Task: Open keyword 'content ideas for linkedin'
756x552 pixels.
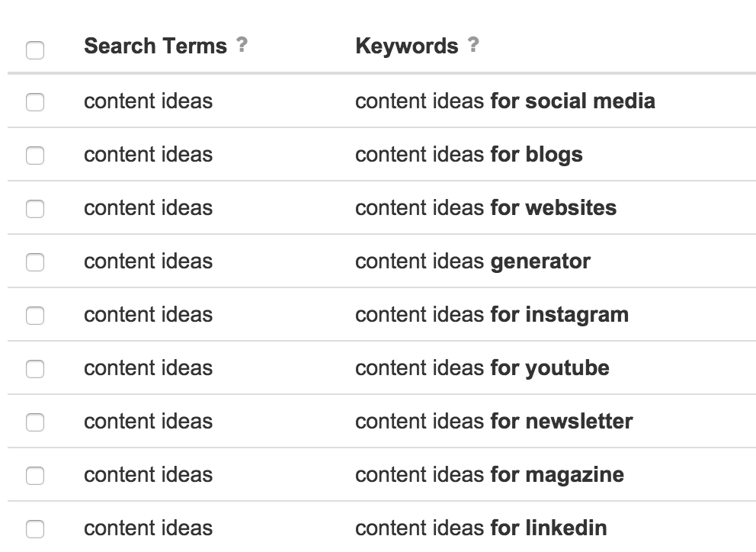Action: 481,528
